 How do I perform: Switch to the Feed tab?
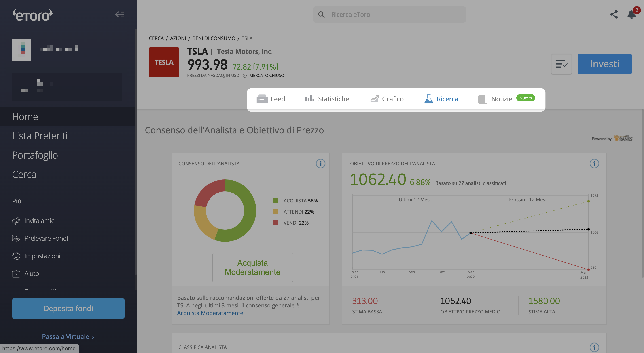tap(271, 99)
